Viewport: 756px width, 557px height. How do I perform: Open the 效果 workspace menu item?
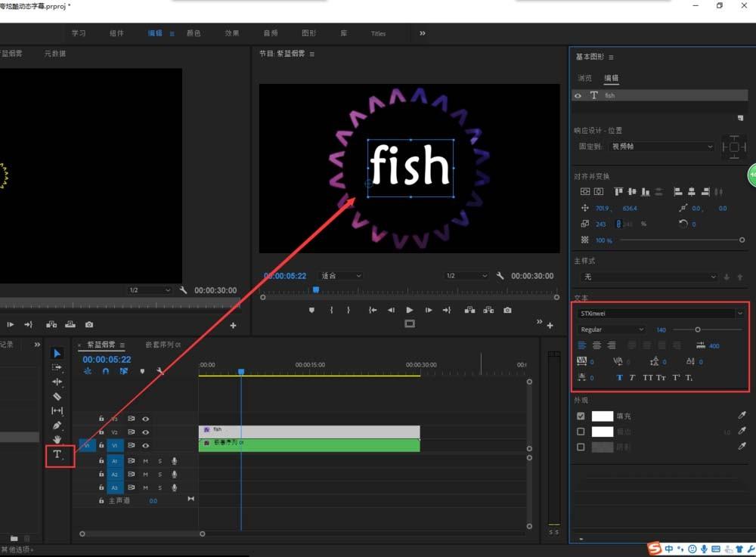click(231, 33)
